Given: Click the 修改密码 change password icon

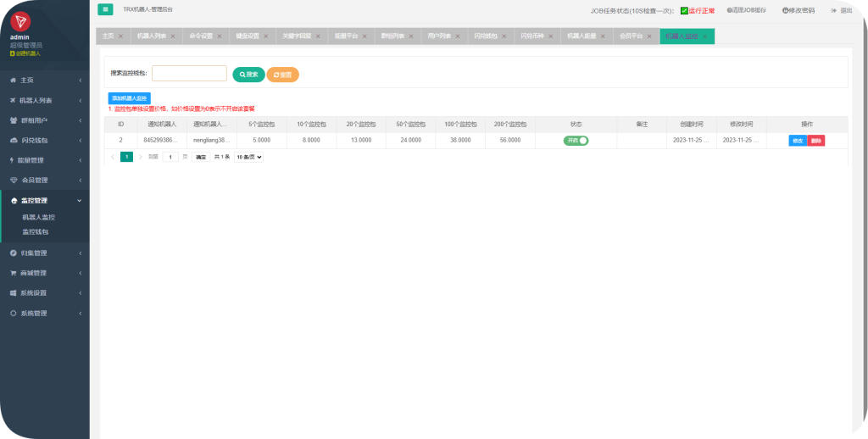Looking at the screenshot, I should tap(785, 10).
